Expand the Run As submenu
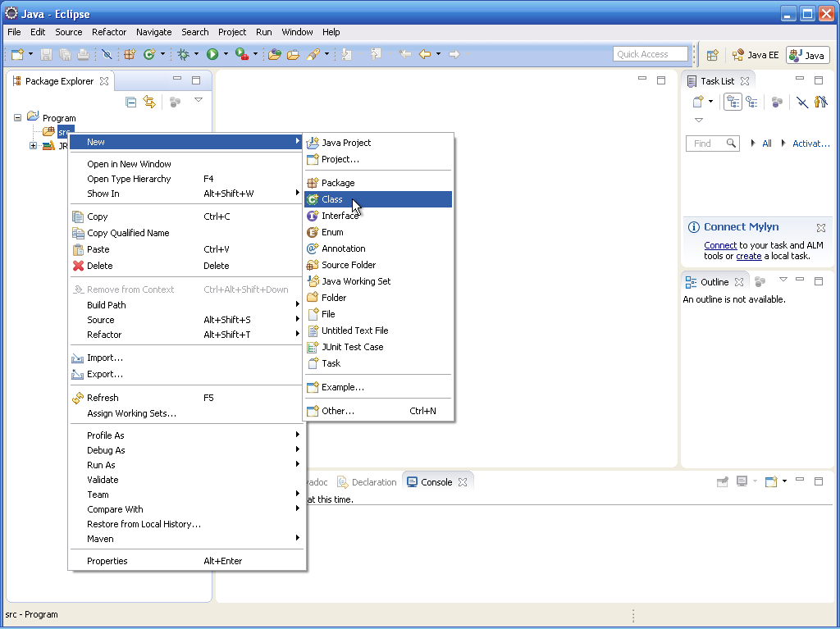The image size is (840, 629). (x=186, y=465)
